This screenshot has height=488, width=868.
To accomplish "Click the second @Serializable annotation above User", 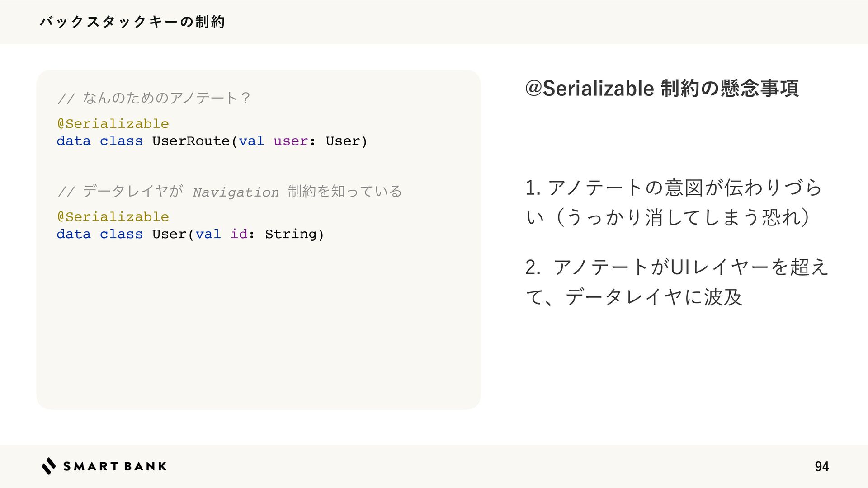I will (113, 216).
